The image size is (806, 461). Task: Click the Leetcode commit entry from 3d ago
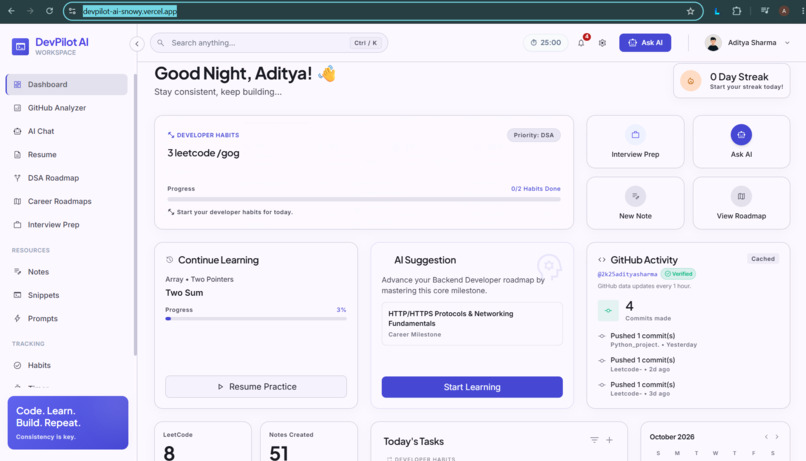pyautogui.click(x=689, y=389)
